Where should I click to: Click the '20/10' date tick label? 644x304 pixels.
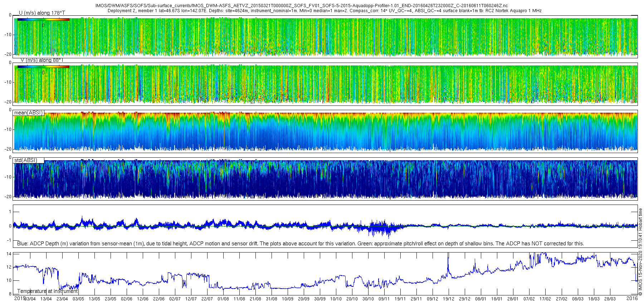coord(352,299)
